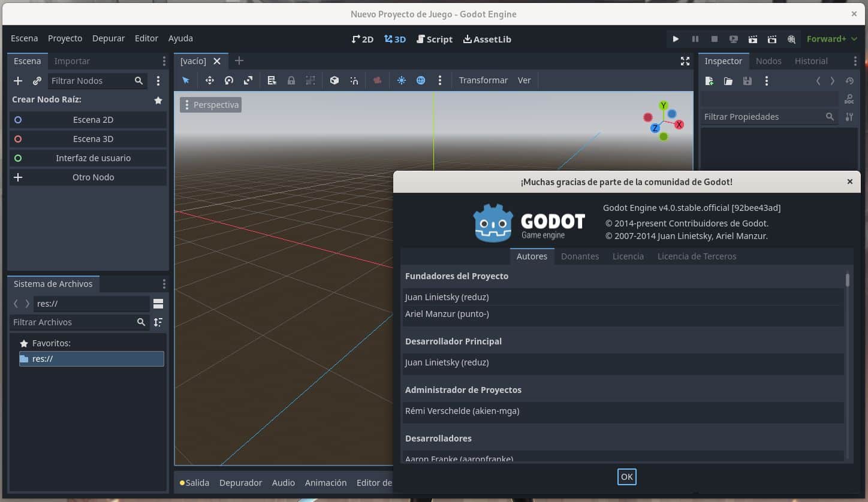
Task: Click OK in the about dialog
Action: coord(626,477)
